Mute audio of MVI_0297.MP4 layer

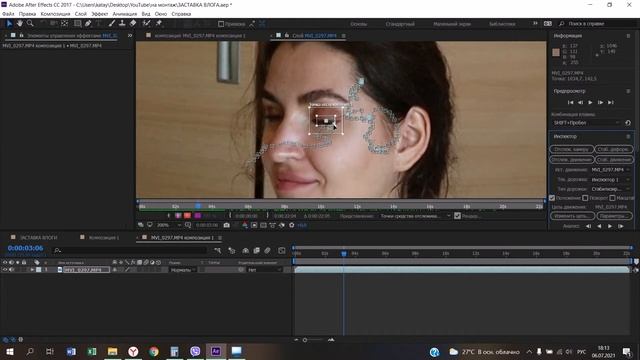(11, 270)
